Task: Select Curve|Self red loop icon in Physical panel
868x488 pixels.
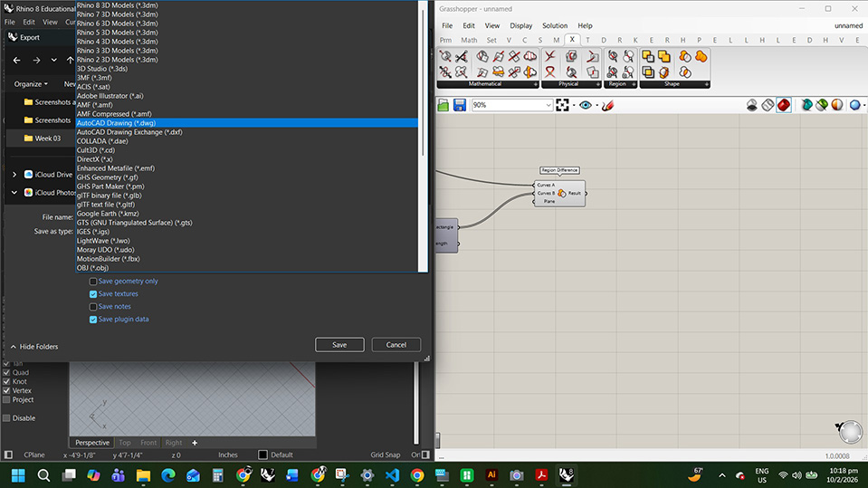Action: pos(549,72)
